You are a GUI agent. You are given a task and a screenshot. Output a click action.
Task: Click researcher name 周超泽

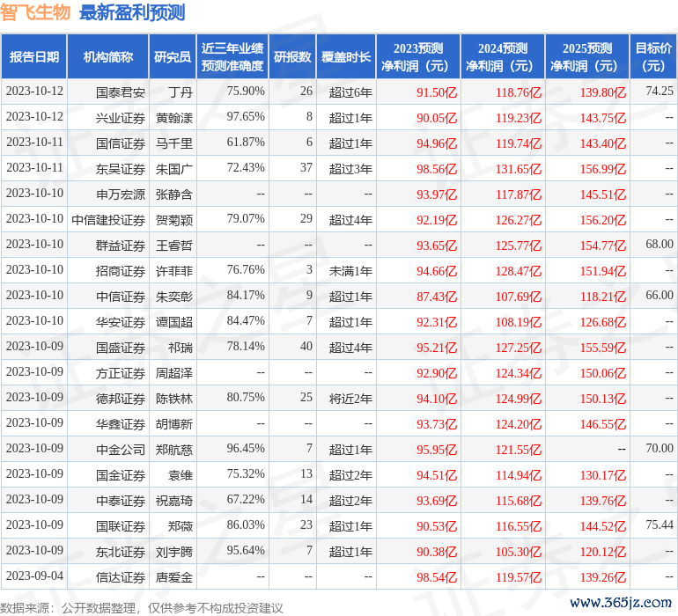click(174, 373)
